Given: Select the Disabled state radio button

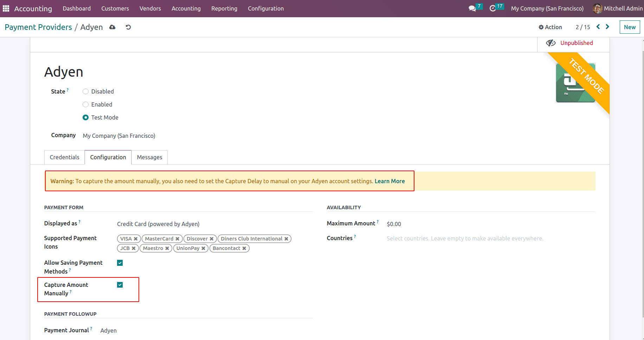Looking at the screenshot, I should tap(85, 91).
